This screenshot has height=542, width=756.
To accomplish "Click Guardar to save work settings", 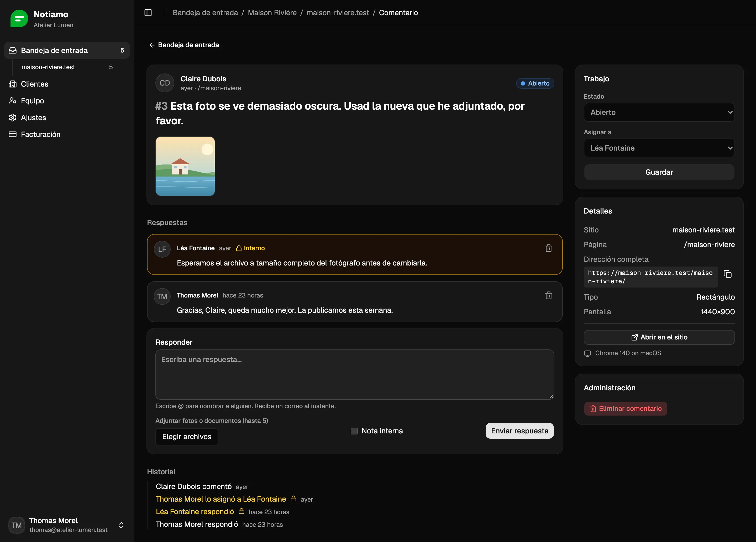I will click(659, 172).
